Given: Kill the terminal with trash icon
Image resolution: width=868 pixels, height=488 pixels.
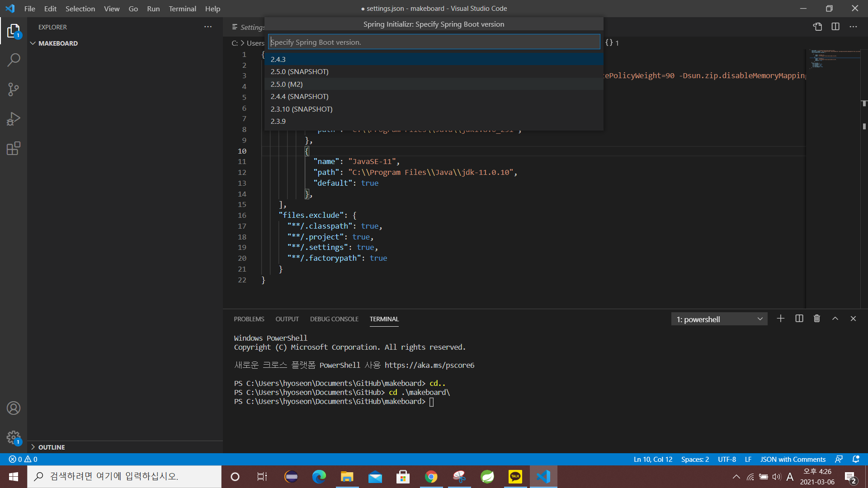Looking at the screenshot, I should click(817, 319).
